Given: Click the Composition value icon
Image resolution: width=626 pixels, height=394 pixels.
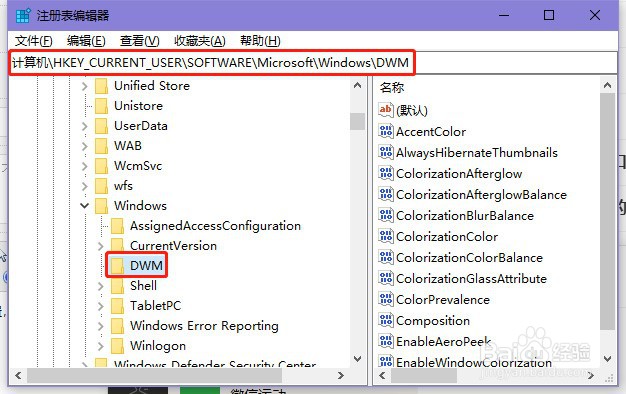Looking at the screenshot, I should [386, 320].
